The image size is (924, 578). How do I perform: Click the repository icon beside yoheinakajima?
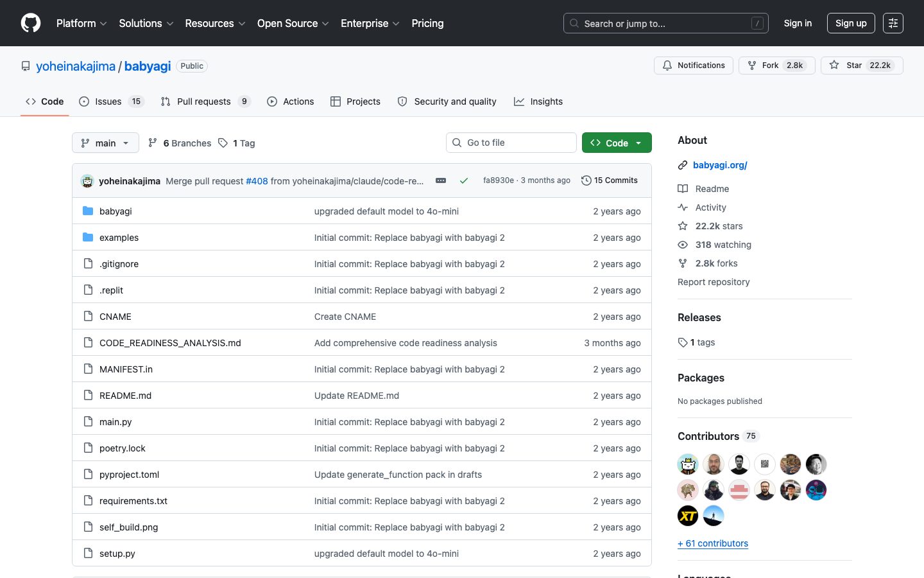(26, 66)
